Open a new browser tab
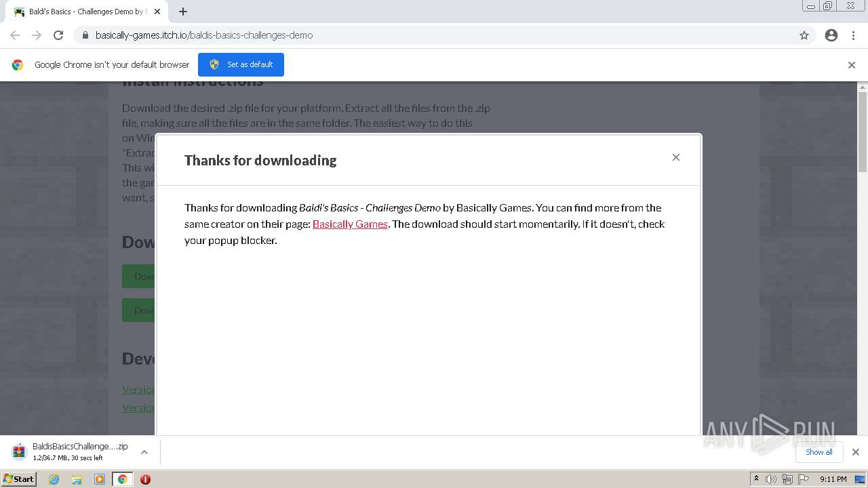 [x=183, y=12]
